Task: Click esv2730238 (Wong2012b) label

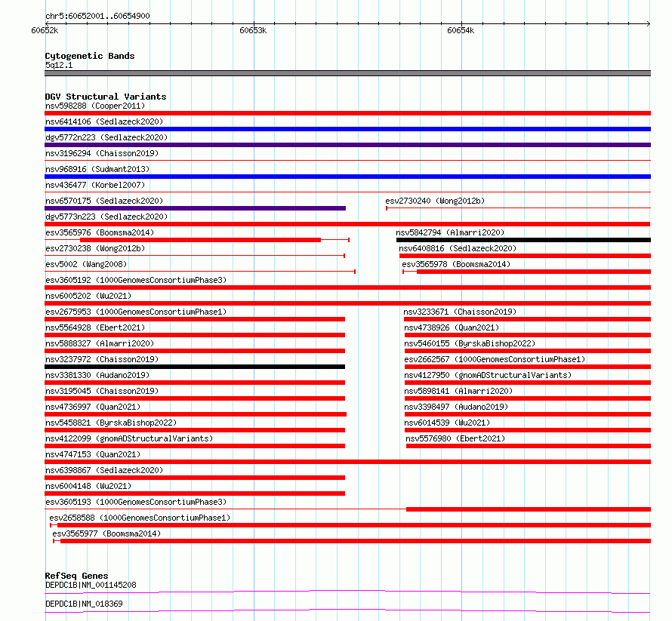Action: coord(95,248)
